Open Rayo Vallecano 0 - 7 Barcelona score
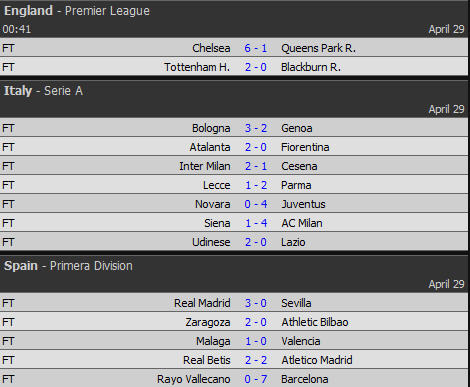This screenshot has width=470, height=387. point(256,379)
